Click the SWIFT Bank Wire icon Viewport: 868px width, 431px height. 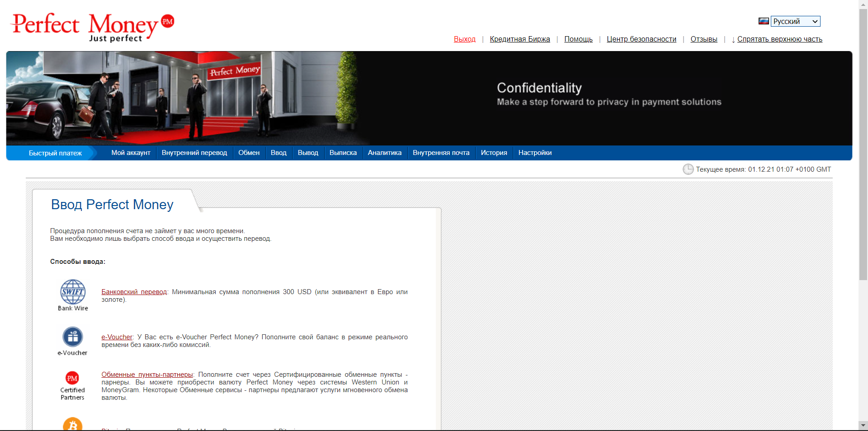[73, 295]
